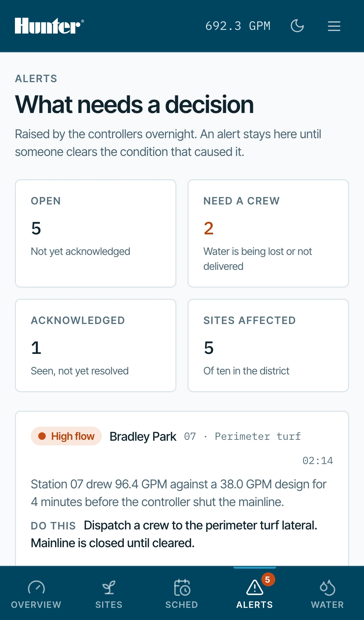Select the Alerts warning triangle icon
The image size is (364, 620).
(x=254, y=588)
